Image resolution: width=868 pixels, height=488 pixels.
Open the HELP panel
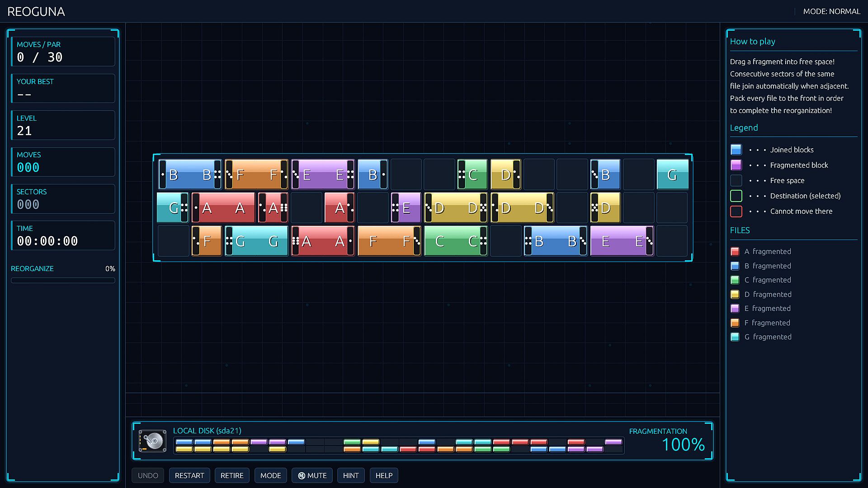coord(384,476)
